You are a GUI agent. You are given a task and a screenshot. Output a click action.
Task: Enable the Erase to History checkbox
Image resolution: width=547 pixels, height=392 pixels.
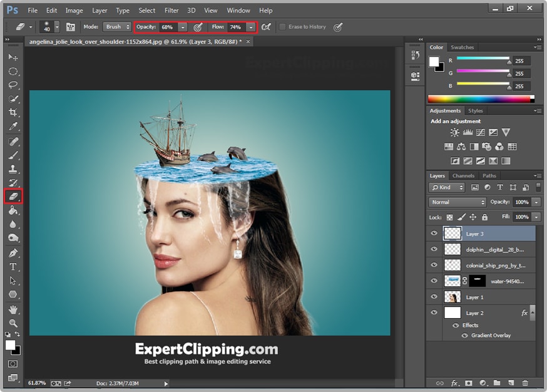point(283,27)
